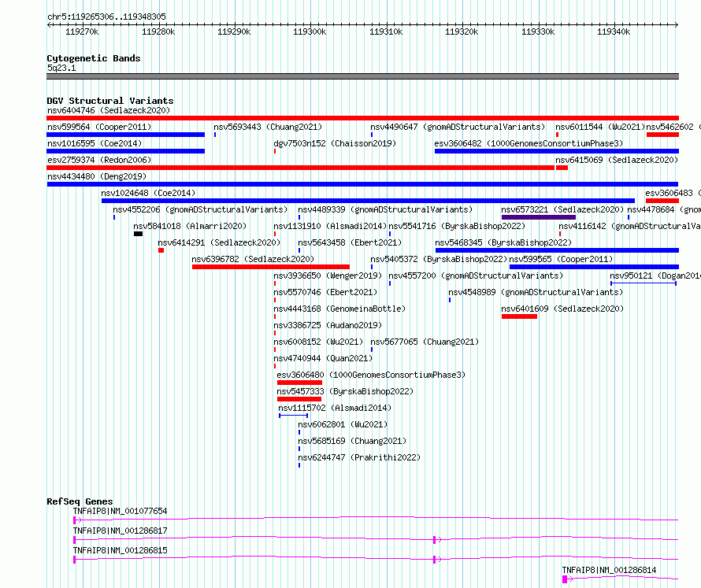Select nsv5677065 (Chuang2021) label
This screenshot has height=588, width=701.
(425, 342)
